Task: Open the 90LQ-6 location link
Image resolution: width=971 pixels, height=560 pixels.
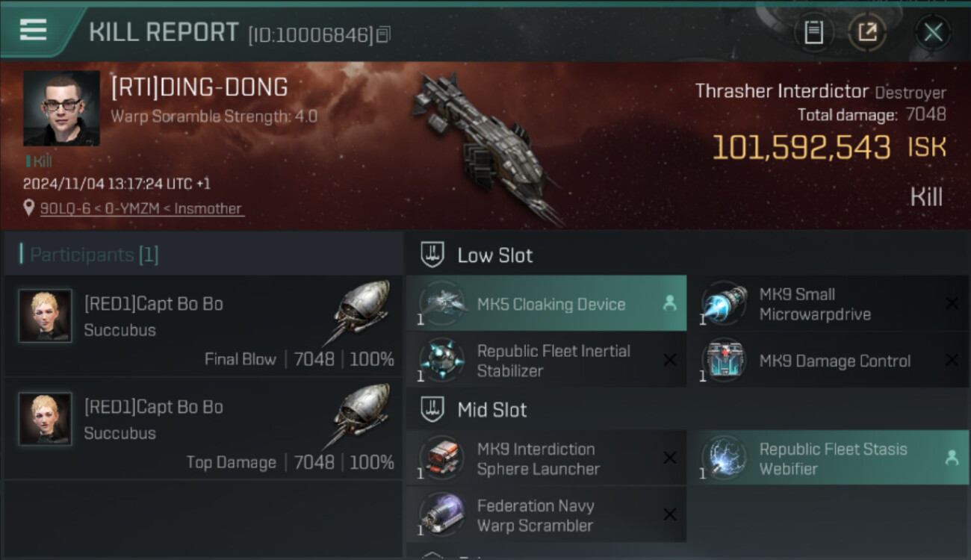Action: (x=141, y=209)
